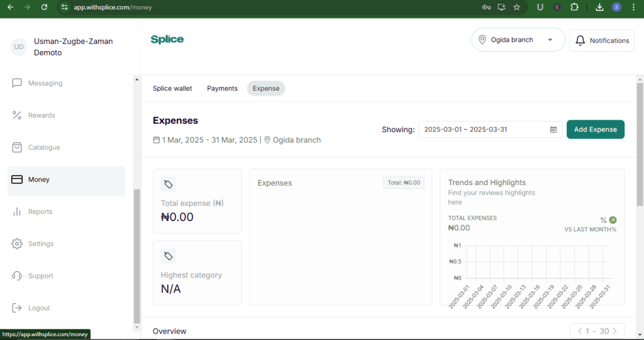Open the browser extensions puzzle icon
644x340 pixels.
point(574,7)
